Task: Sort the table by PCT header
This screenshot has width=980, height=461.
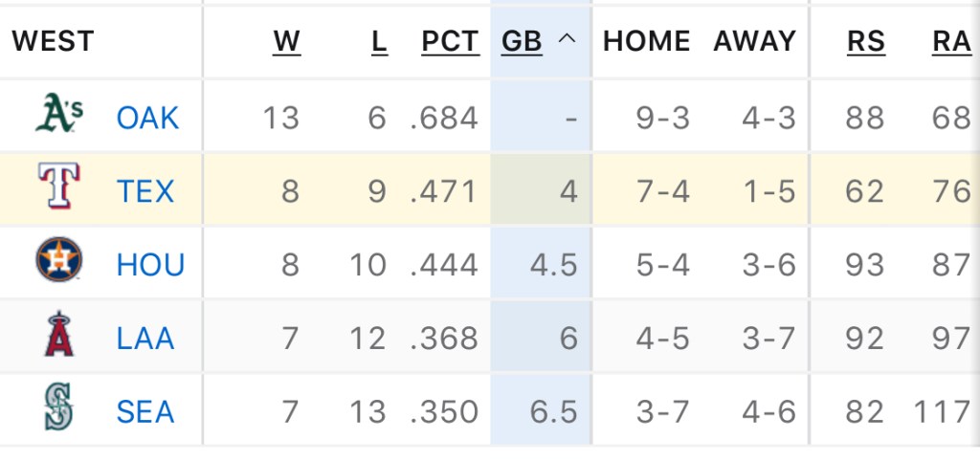Action: [x=450, y=41]
